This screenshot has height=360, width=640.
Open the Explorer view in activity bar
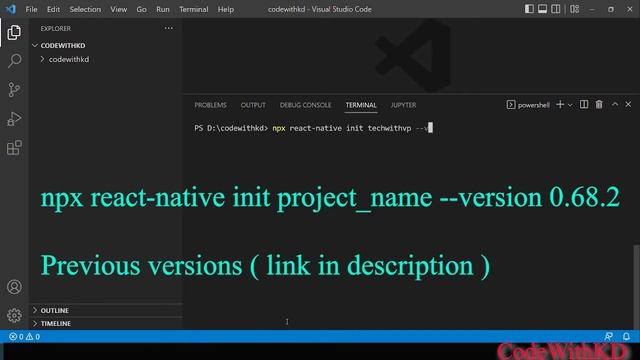[14, 32]
